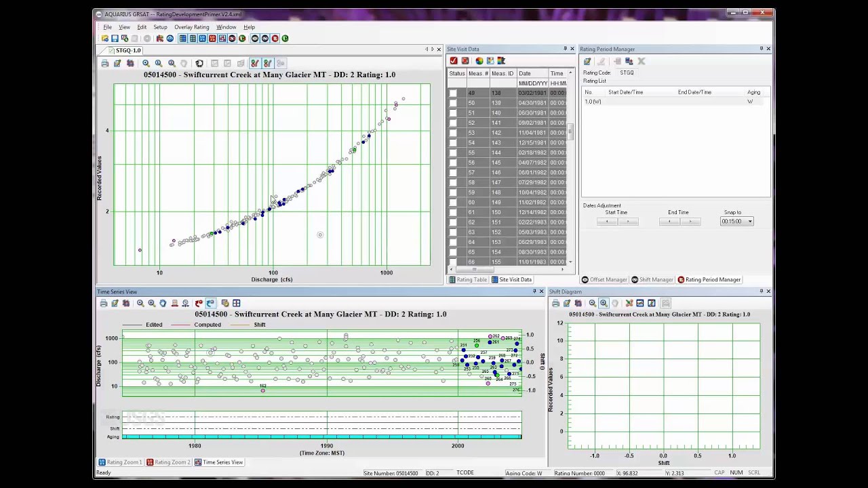Click the rainbow bars icon in Site Visit Data
868x488 pixels.
501,61
